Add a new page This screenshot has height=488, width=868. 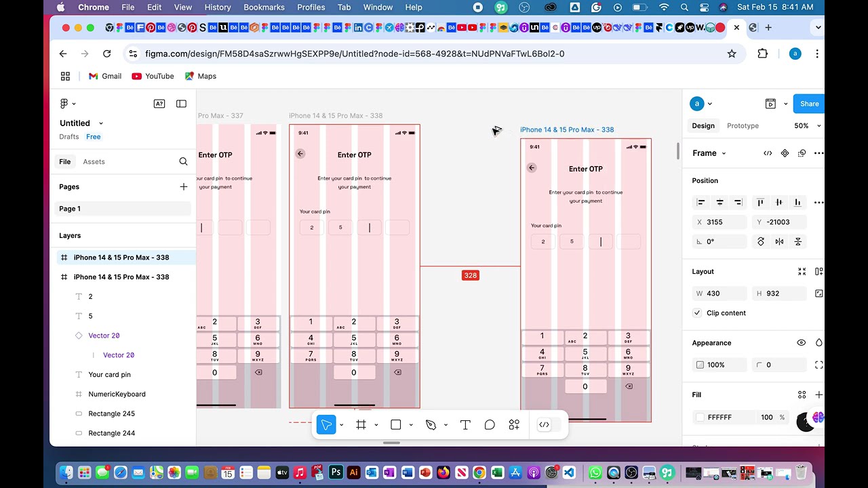coord(183,186)
